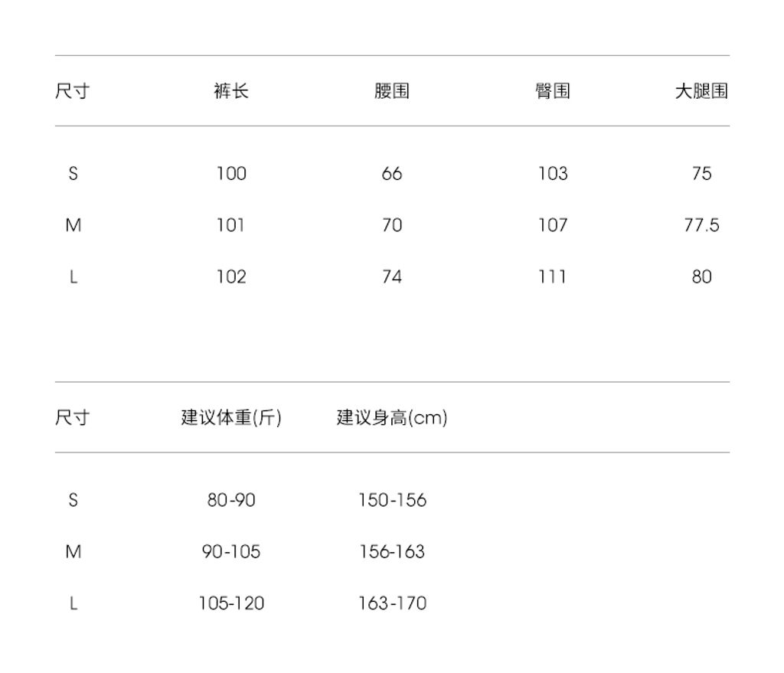This screenshot has height=673, width=784.
Task: Click the 建议体重(斤) column header
Action: 231,418
